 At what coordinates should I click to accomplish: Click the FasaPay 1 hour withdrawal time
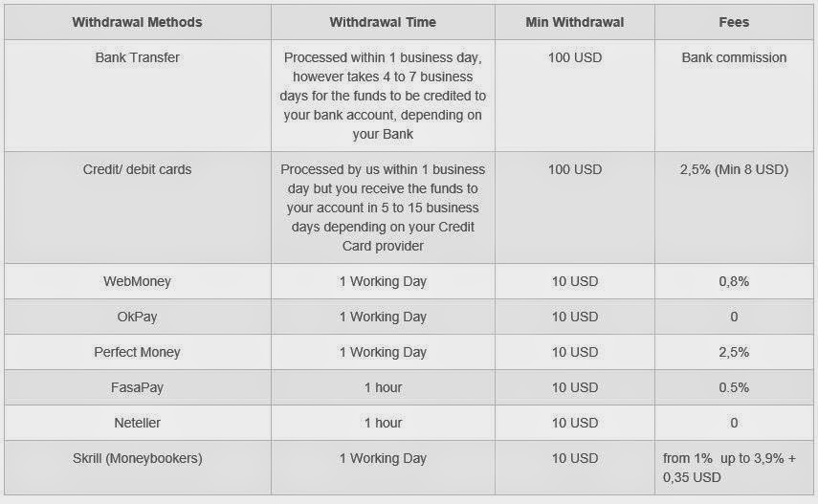(x=383, y=387)
